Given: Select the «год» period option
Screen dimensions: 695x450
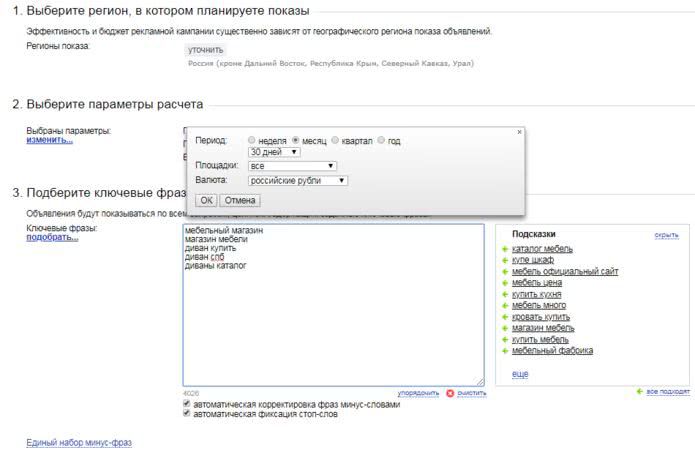Looking at the screenshot, I should pyautogui.click(x=381, y=141).
